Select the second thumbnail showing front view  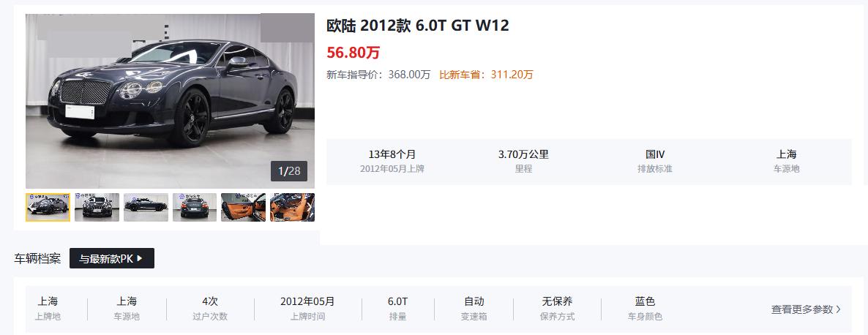pyautogui.click(x=97, y=207)
